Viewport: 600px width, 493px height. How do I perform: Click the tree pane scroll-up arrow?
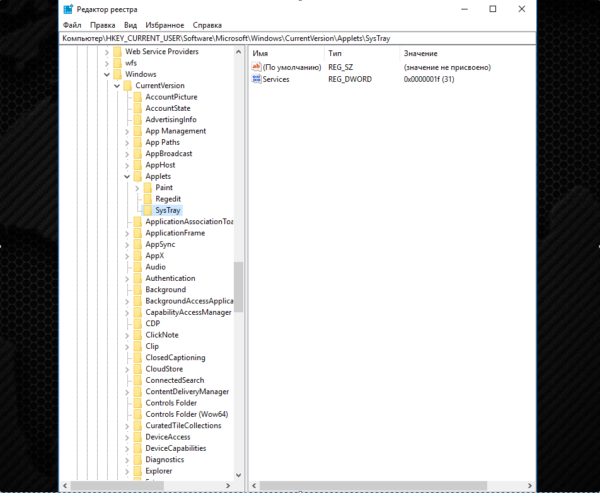click(x=238, y=52)
